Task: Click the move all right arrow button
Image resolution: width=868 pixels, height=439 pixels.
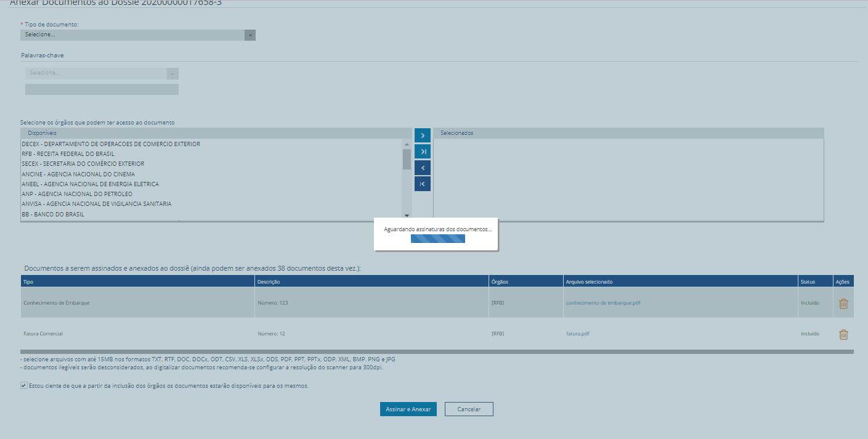Action: tap(422, 152)
